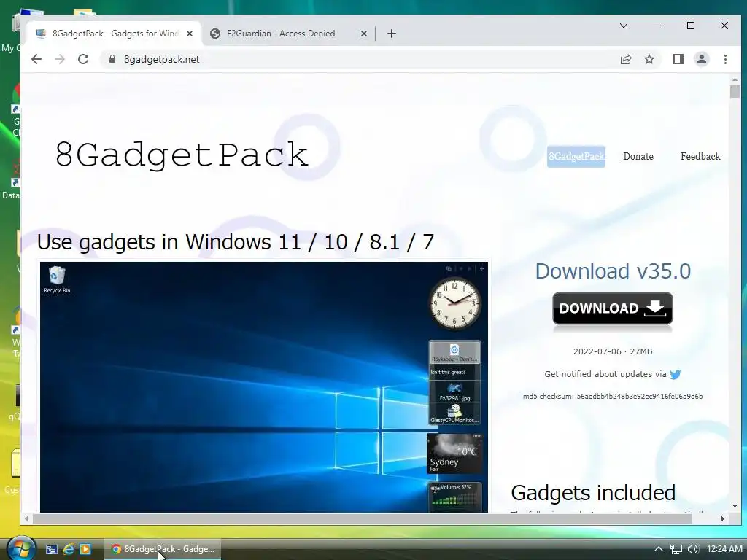Open the Chrome profile avatar icon

click(x=702, y=59)
